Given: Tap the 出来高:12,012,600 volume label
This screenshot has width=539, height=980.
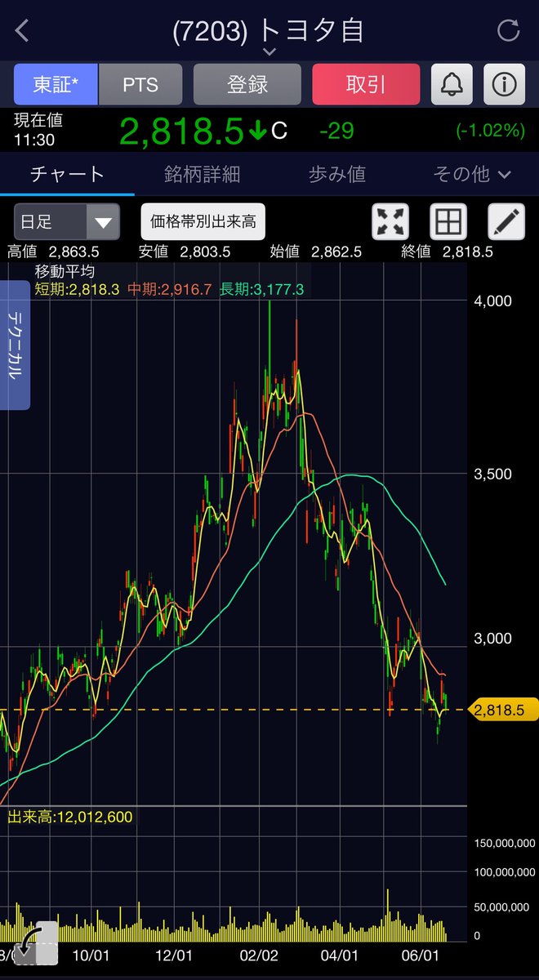Looking at the screenshot, I should [x=70, y=817].
